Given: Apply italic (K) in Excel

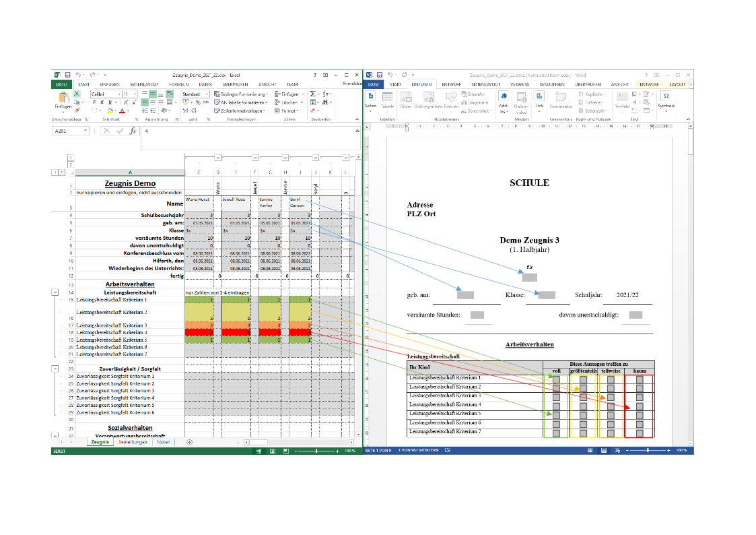Looking at the screenshot, I should pos(102,102).
